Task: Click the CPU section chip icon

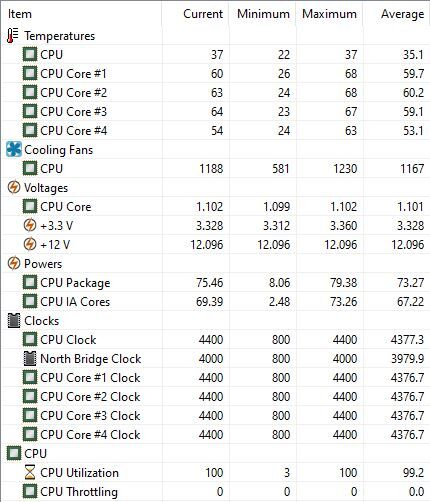Action: pos(14,453)
